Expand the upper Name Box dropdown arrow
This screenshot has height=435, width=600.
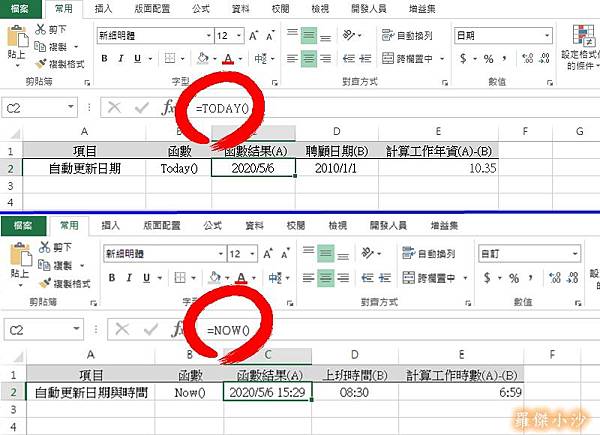71,107
